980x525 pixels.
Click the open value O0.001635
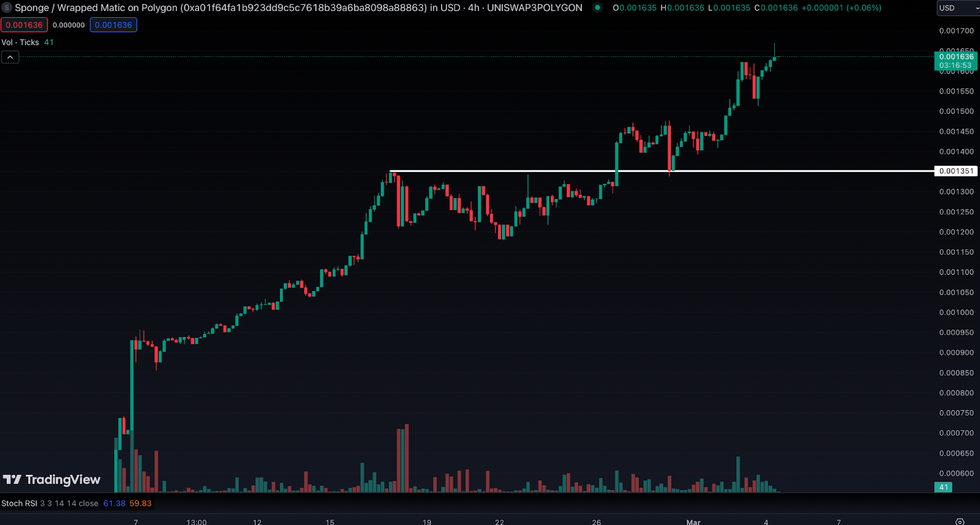635,8
